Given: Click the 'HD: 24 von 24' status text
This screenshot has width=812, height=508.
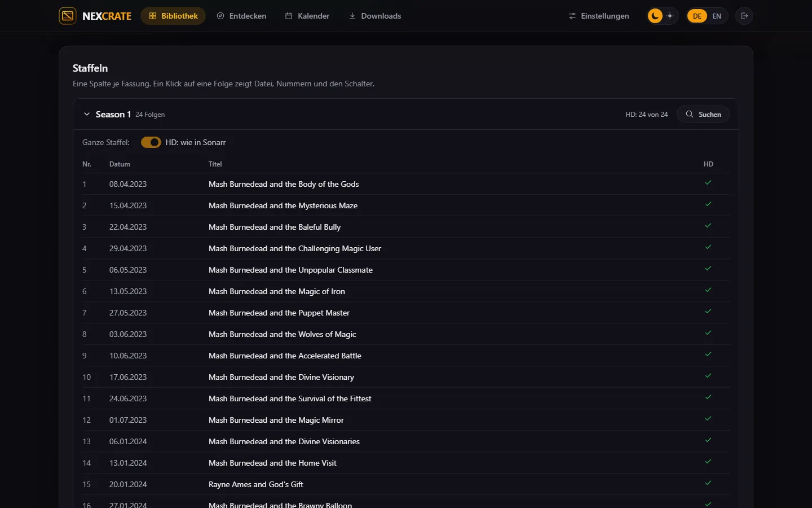Looking at the screenshot, I should tap(647, 115).
